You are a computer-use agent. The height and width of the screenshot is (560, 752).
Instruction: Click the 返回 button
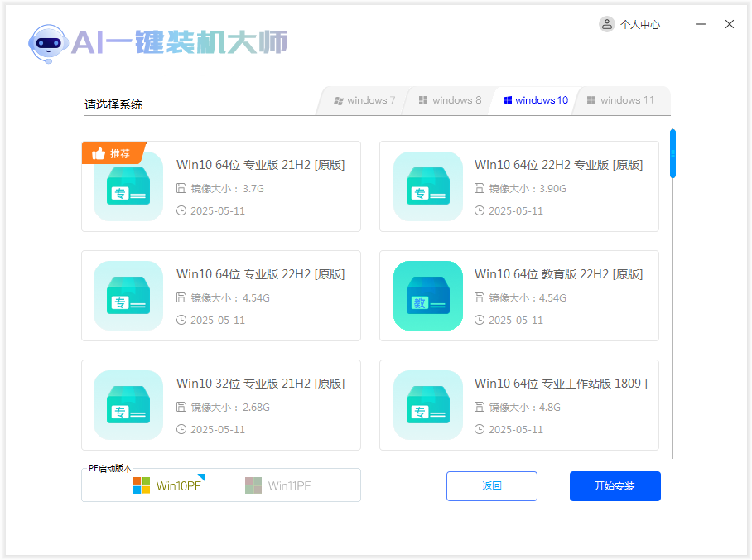tap(492, 486)
